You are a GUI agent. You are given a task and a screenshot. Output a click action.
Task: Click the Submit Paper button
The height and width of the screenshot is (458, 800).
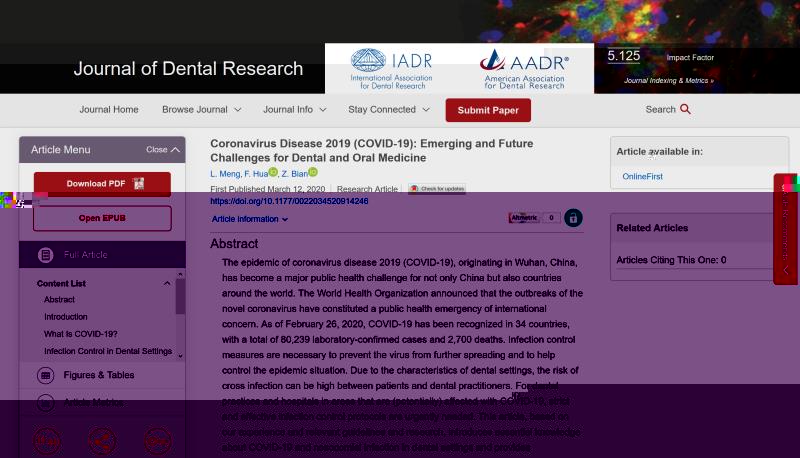click(x=488, y=110)
